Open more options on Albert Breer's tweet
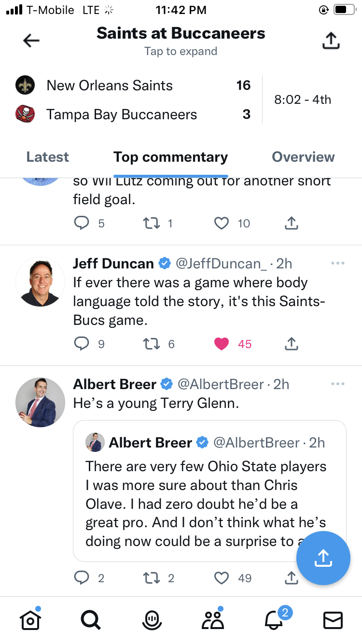This screenshot has width=362, height=644. 338,384
